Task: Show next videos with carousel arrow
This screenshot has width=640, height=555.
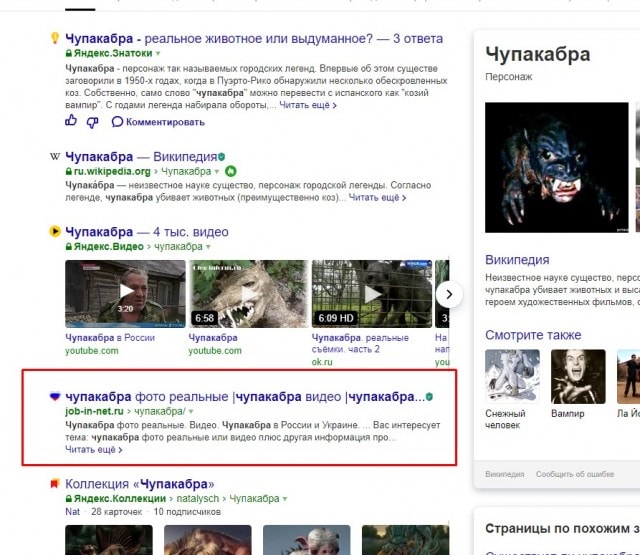Action: (449, 294)
